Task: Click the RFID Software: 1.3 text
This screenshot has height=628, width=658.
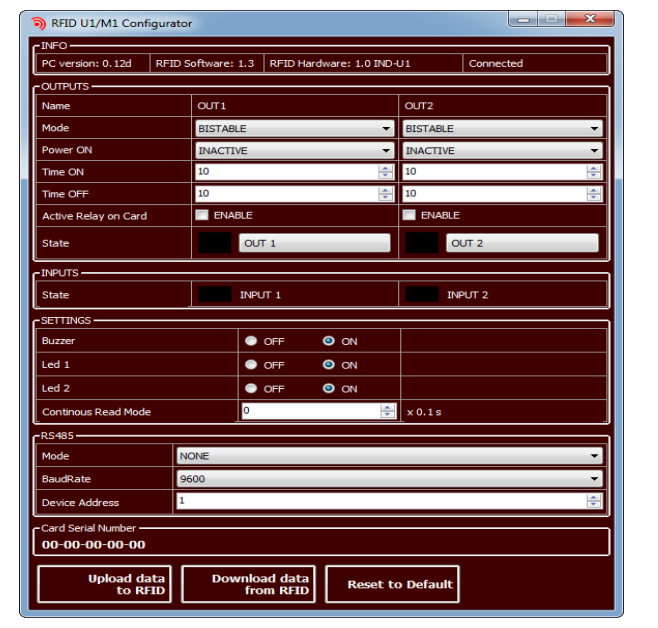Action: click(x=205, y=64)
